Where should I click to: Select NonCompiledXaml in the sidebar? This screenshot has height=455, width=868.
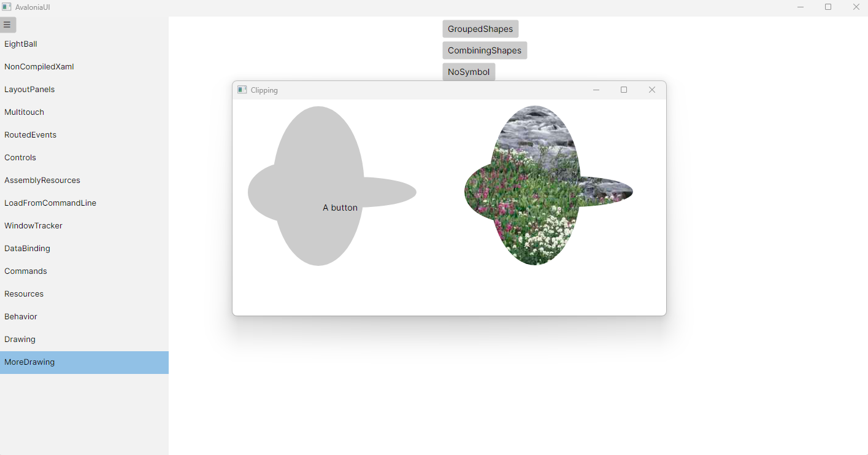tap(84, 67)
